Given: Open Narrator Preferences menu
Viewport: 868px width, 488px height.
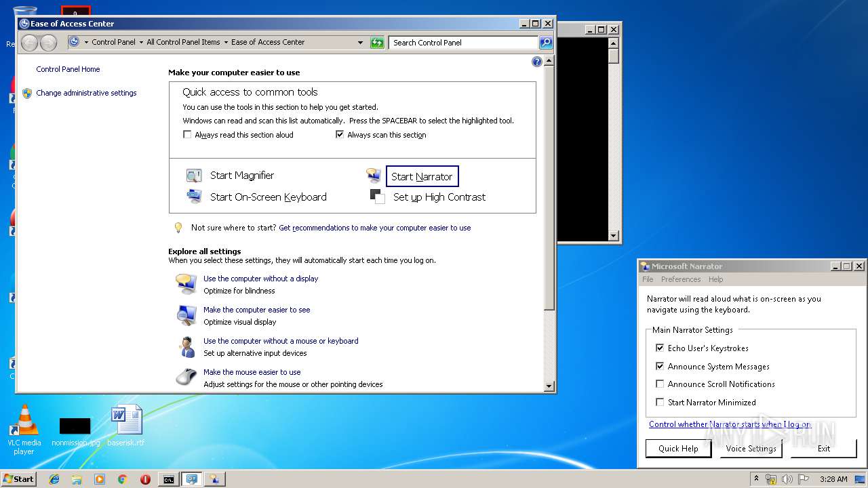Looking at the screenshot, I should coord(681,279).
